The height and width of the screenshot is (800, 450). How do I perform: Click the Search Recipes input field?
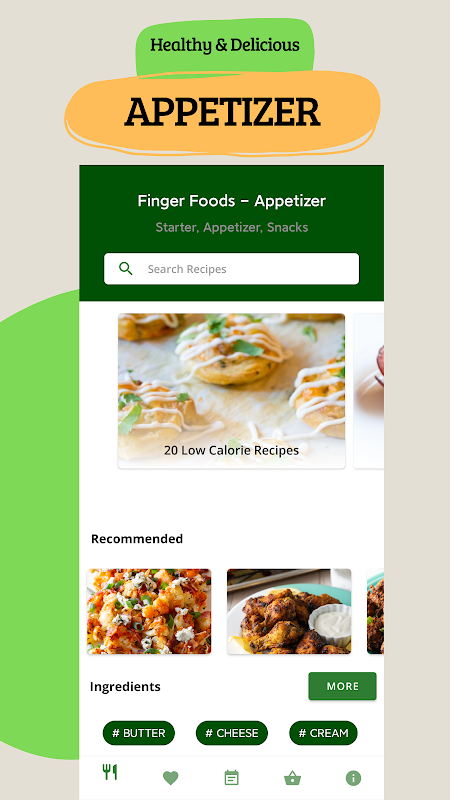coord(232,269)
